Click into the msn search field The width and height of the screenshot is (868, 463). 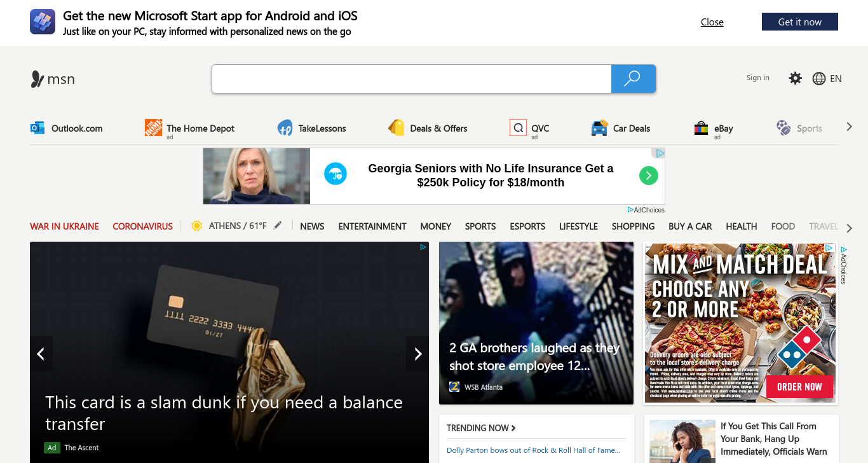coord(411,79)
